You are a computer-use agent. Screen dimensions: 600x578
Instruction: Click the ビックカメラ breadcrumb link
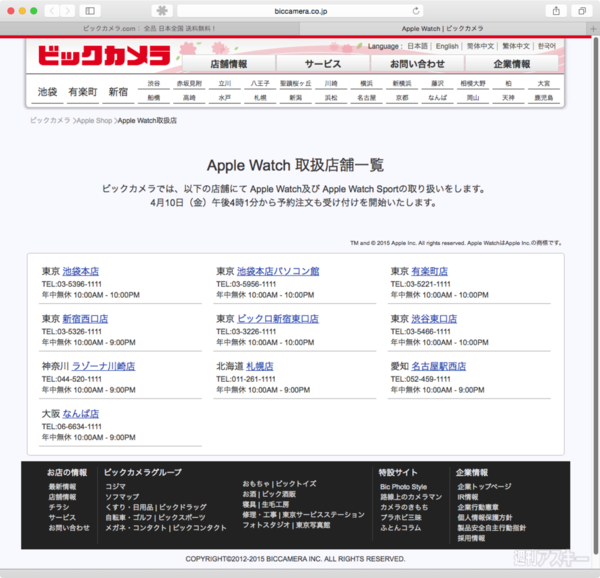click(x=50, y=120)
